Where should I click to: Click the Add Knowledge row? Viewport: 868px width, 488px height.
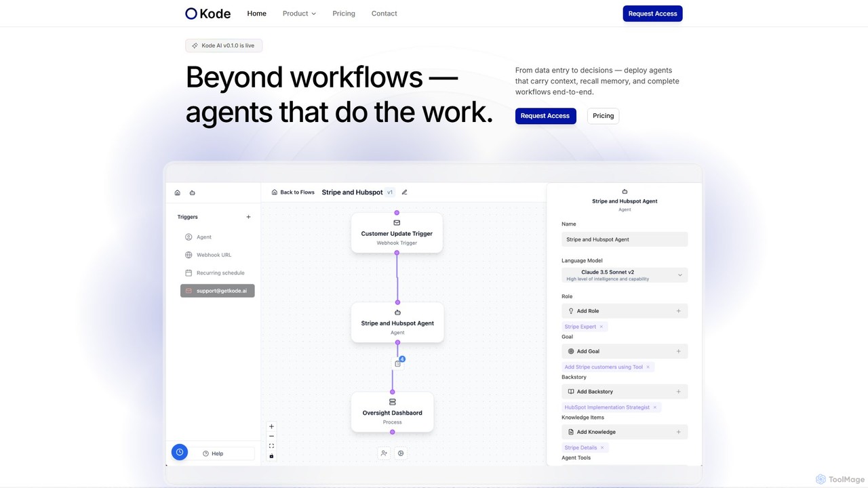[625, 432]
